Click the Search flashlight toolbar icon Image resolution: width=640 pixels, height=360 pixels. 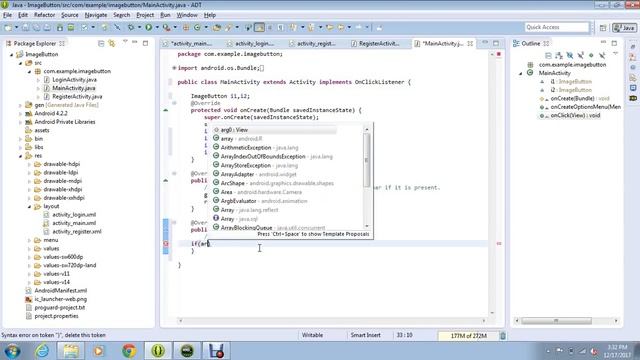(x=229, y=27)
